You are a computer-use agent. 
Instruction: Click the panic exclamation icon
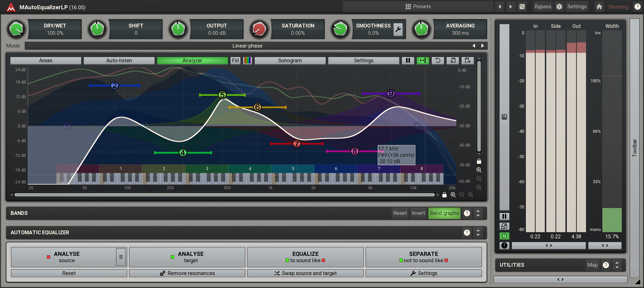pos(559,7)
